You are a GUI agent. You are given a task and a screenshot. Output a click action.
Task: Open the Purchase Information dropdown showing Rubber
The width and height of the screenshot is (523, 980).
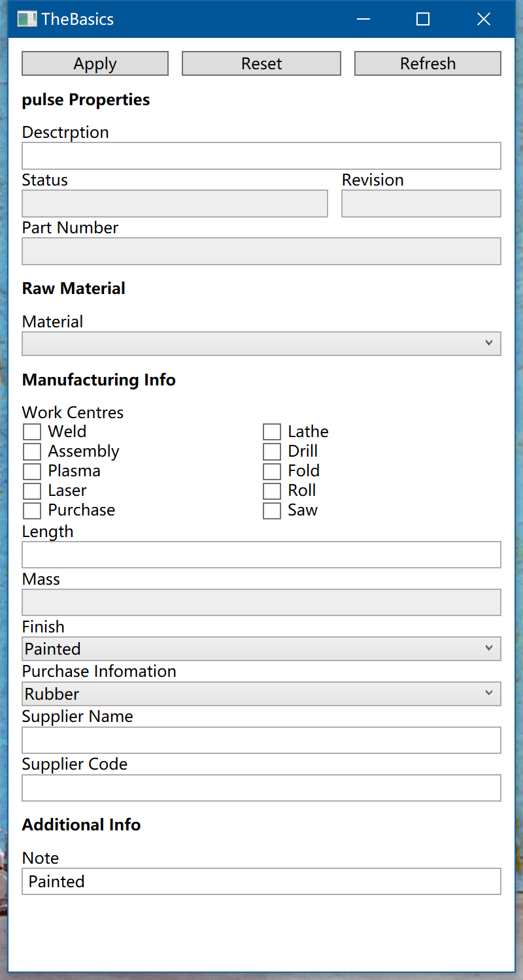pos(261,694)
